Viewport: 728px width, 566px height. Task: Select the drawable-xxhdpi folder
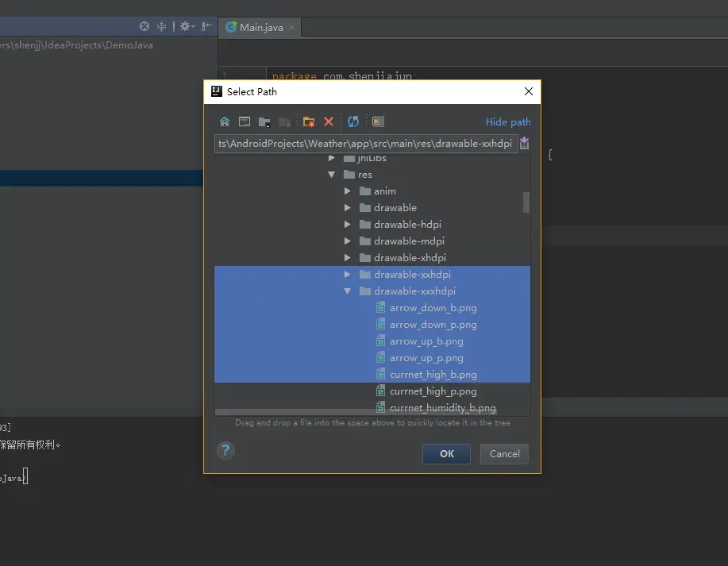coord(372,275)
